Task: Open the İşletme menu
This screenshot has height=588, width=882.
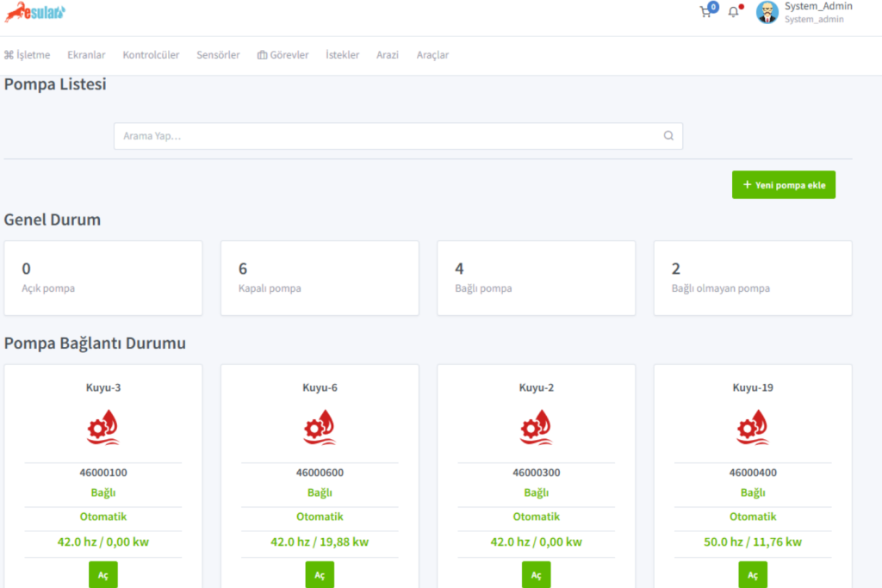Action: (28, 55)
